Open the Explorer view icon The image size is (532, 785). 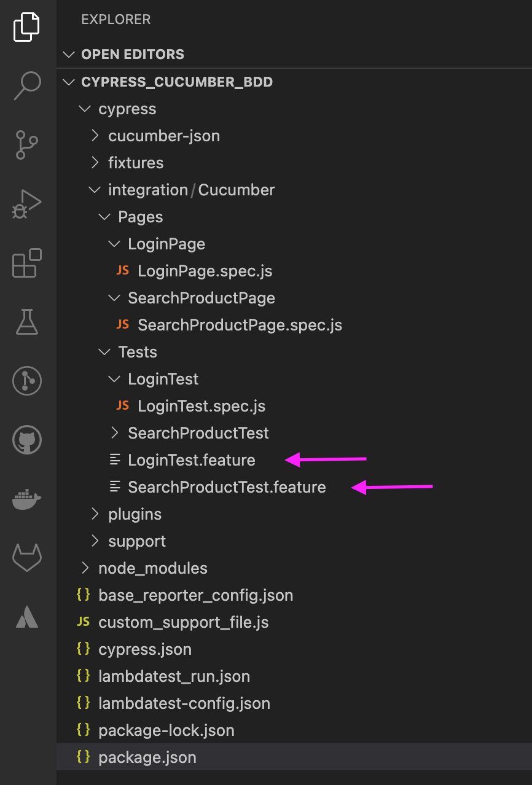click(x=26, y=27)
